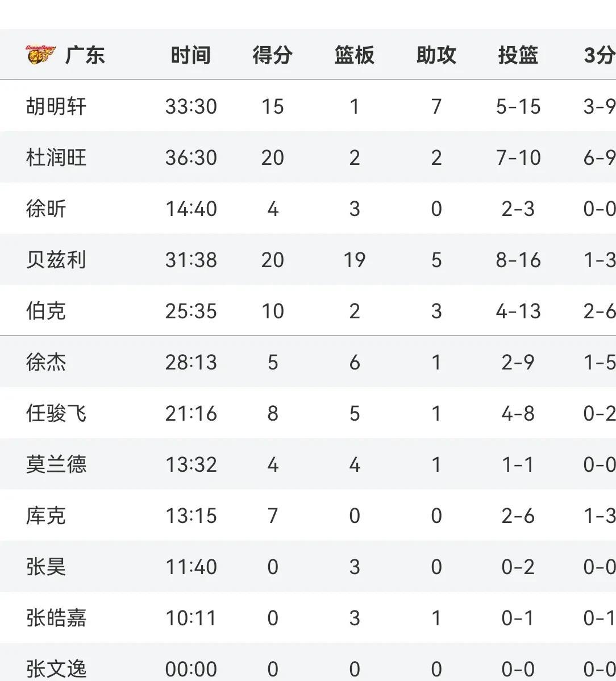The height and width of the screenshot is (681, 616).
Task: Select the 篮板 column header
Action: (354, 55)
